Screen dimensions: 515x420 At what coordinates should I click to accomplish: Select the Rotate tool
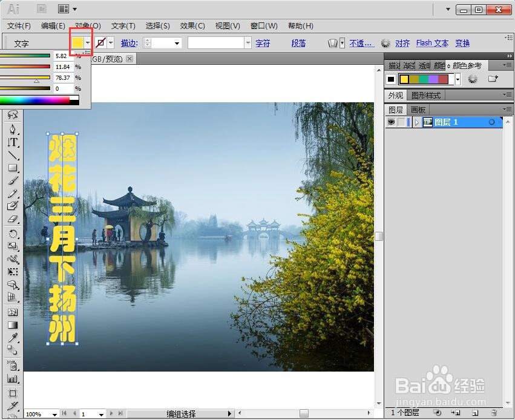click(13, 234)
